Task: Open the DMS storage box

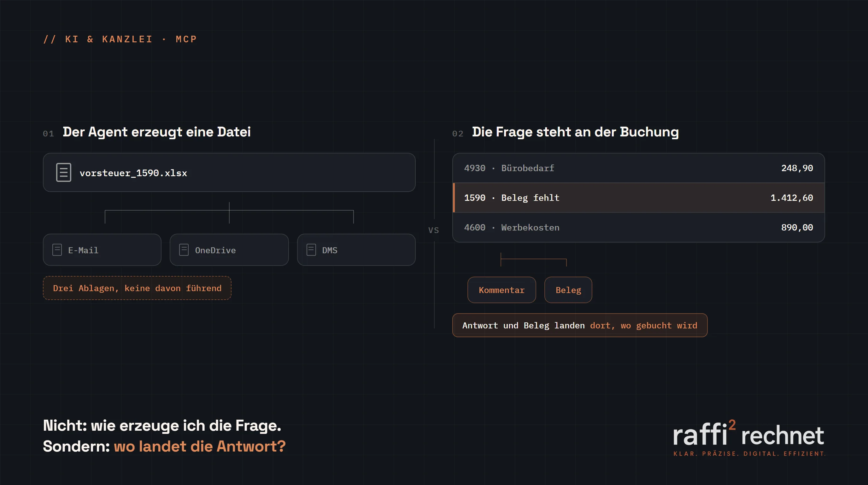Action: (x=356, y=250)
